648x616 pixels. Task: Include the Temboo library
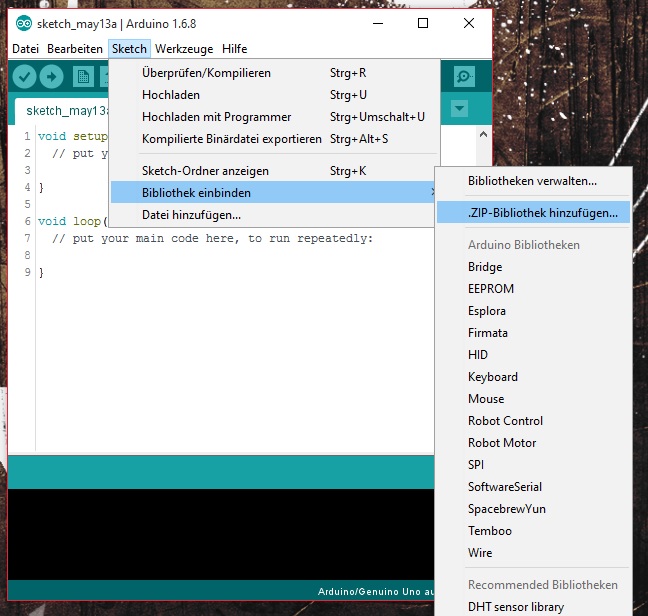coord(533,531)
